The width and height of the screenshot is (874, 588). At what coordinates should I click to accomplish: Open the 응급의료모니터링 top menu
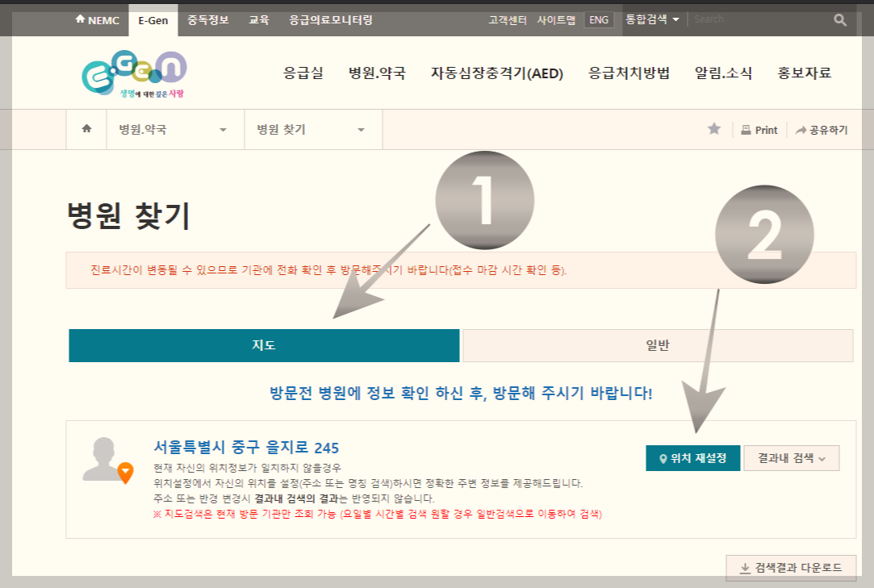(331, 20)
